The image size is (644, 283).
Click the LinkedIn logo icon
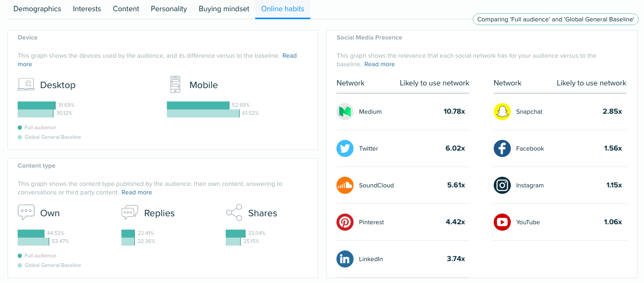tap(345, 259)
